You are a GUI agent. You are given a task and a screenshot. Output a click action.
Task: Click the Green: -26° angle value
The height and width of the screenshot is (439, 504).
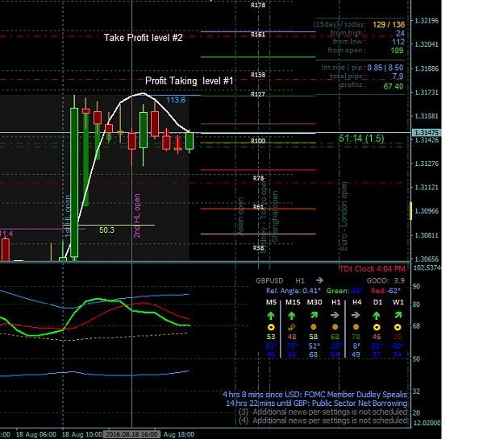pyautogui.click(x=344, y=291)
